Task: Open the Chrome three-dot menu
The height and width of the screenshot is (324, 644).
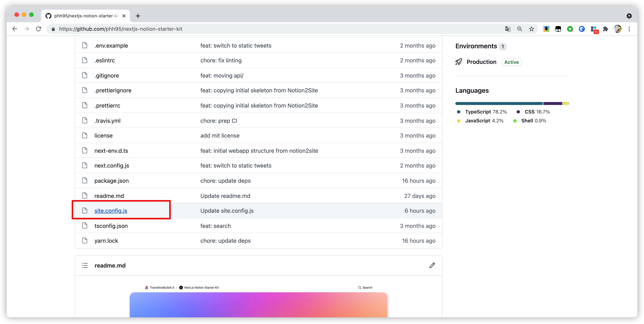Action: coord(629,29)
